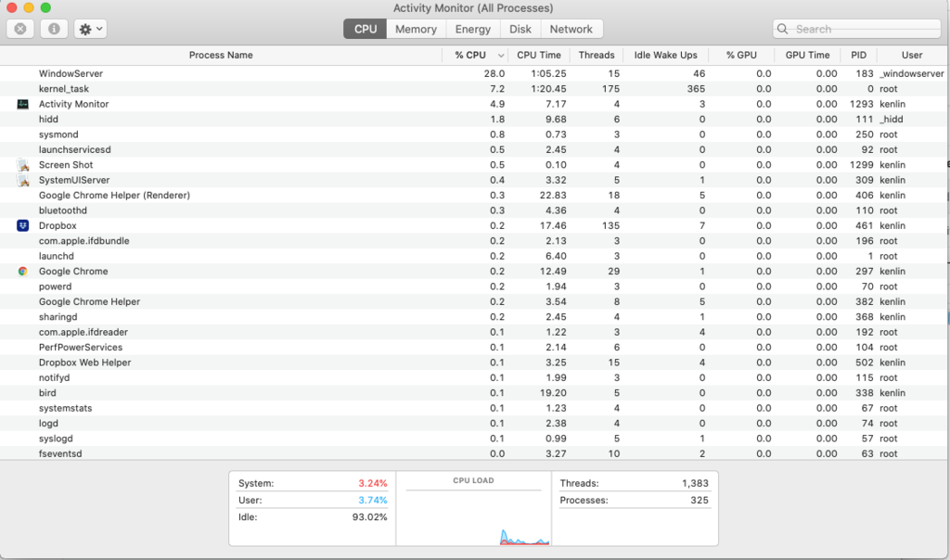The width and height of the screenshot is (950, 560).
Task: Open the Disk tab
Action: coord(520,29)
